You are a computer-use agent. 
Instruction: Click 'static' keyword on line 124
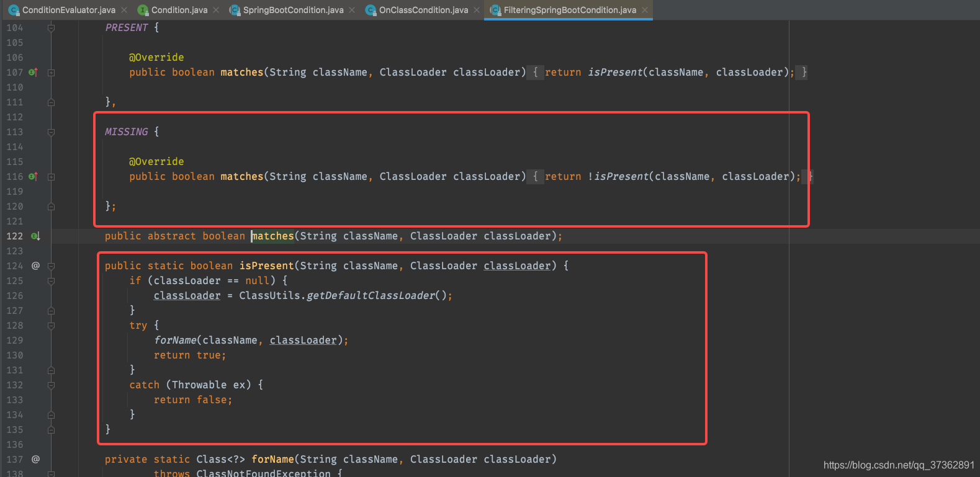tap(166, 265)
